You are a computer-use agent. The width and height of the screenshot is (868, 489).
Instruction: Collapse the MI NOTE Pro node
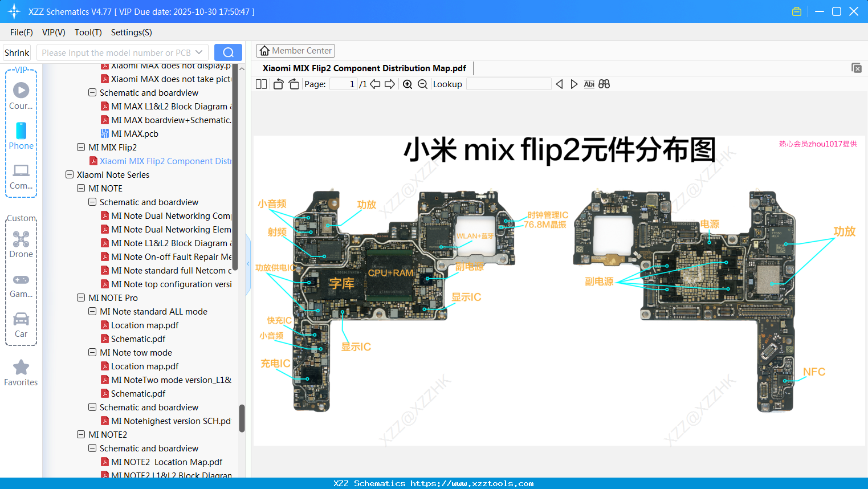coord(80,298)
